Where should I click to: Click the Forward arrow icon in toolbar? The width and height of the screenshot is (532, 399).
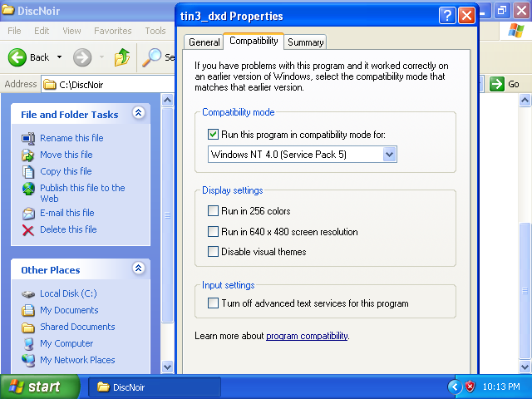pos(82,57)
